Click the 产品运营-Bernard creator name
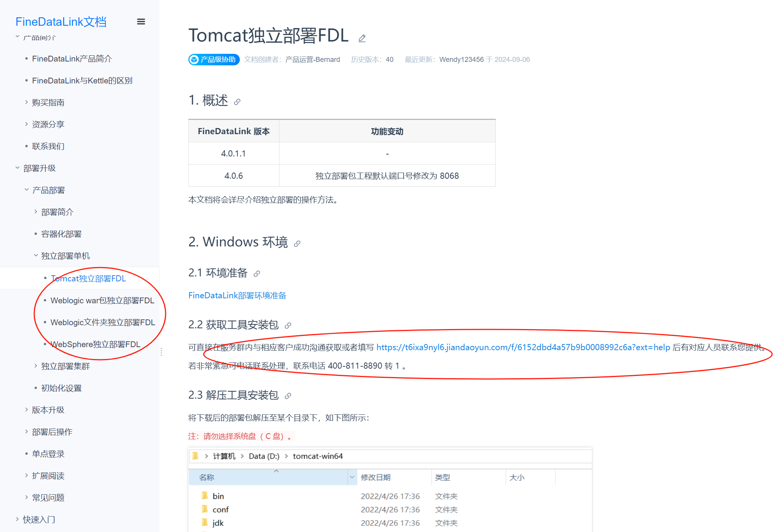Image resolution: width=776 pixels, height=532 pixels. (312, 60)
